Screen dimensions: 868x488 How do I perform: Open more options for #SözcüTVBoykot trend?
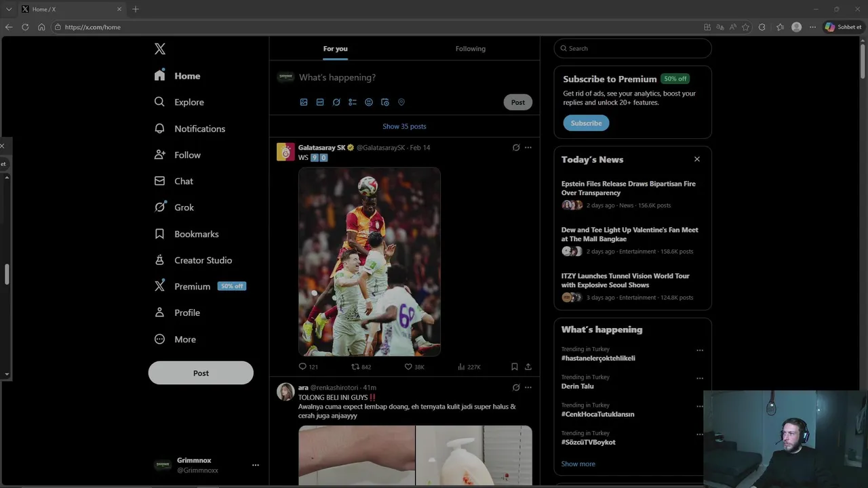(x=700, y=434)
